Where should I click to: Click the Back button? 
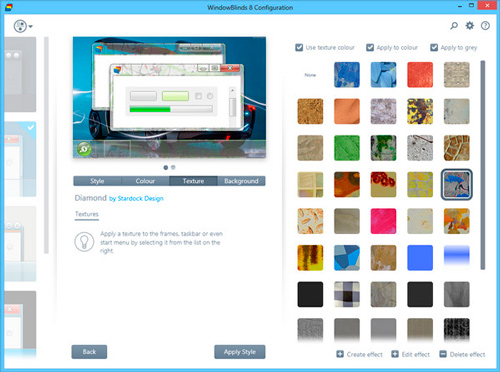point(89,352)
